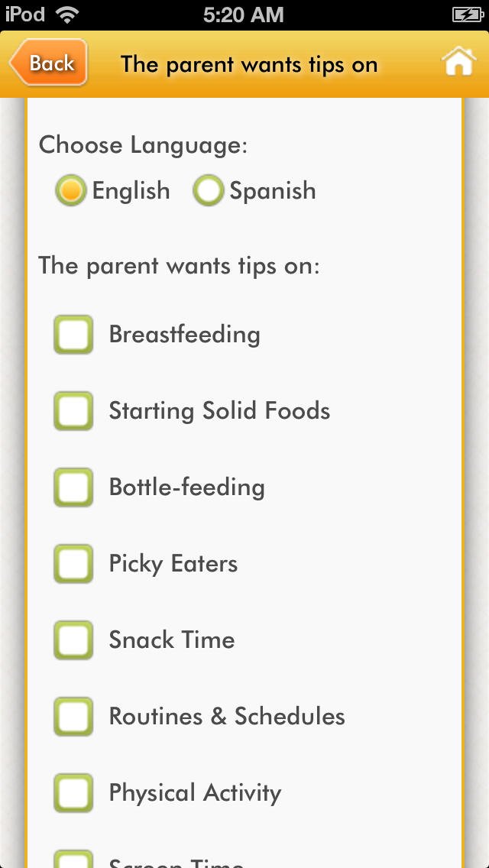Check the partially visible Screen Time checkbox
This screenshot has width=489, height=868.
[73, 860]
